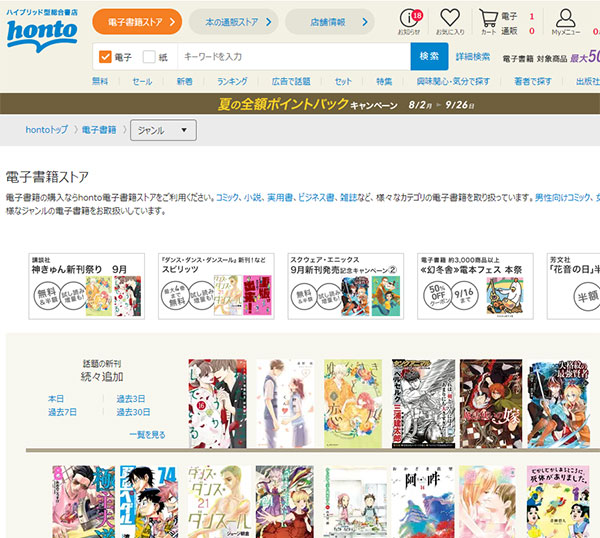
Task: Open the 新着 menu item
Action: [x=184, y=81]
